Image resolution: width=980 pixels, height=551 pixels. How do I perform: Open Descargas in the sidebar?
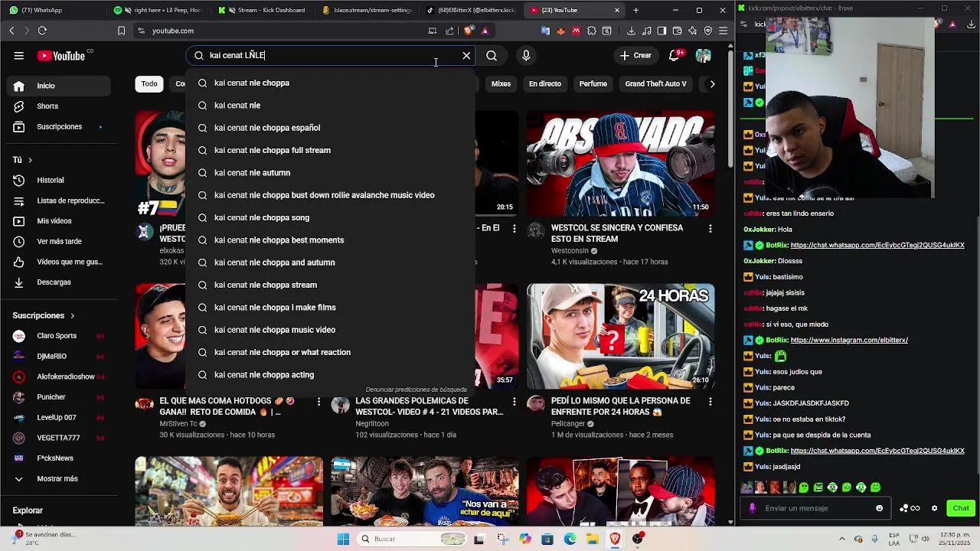point(58,282)
